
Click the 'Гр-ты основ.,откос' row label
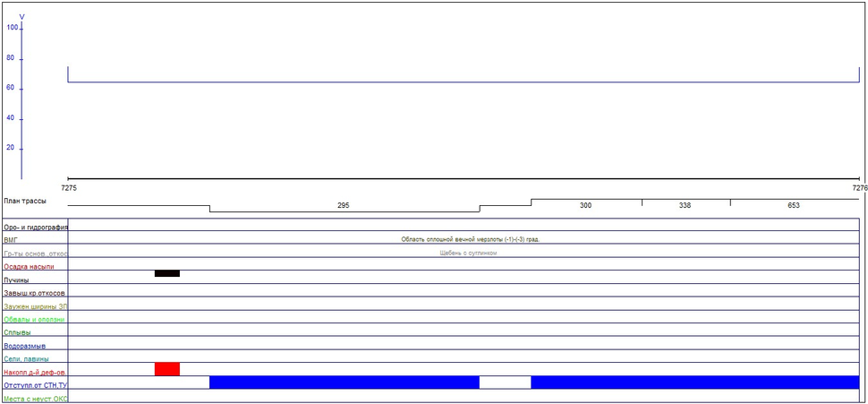tap(35, 254)
